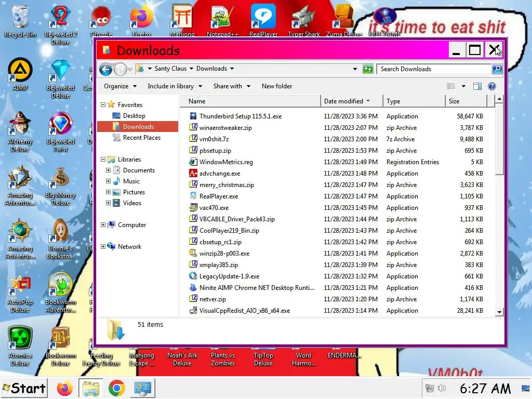Launch Bookworm Deluxe desktop shortcut
Image resolution: width=532 pixels, height=399 pixels.
[60, 346]
